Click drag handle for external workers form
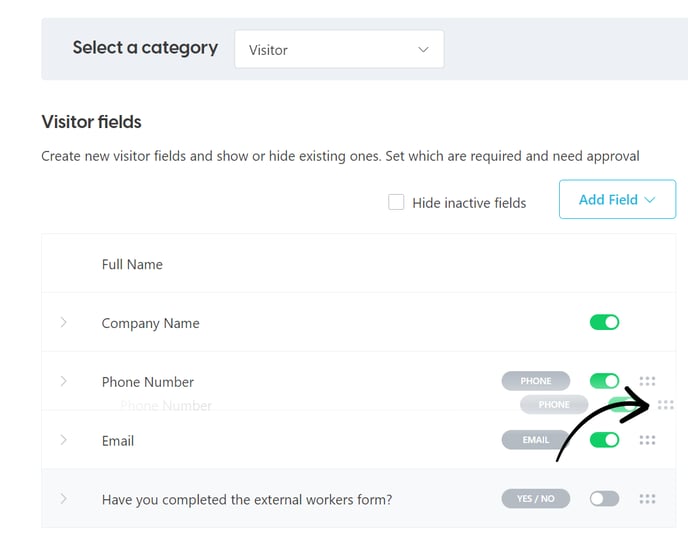The height and width of the screenshot is (560, 688). pyautogui.click(x=647, y=499)
